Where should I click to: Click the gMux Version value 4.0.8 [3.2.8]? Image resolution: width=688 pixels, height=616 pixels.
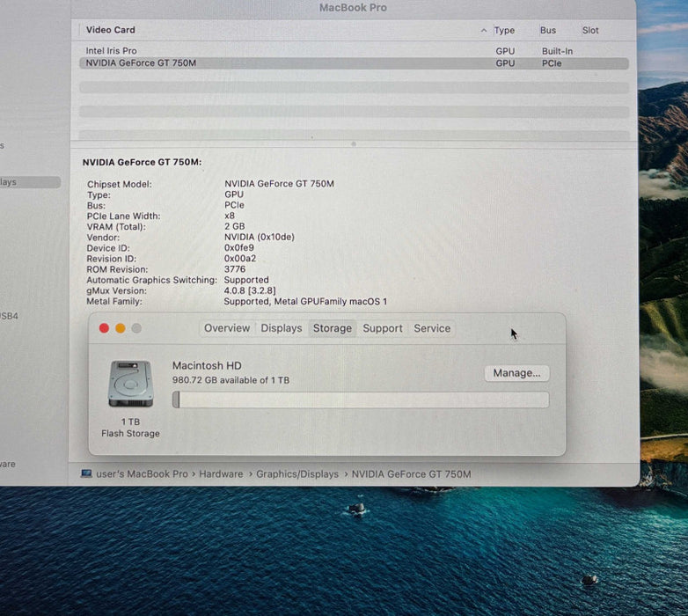click(x=250, y=290)
